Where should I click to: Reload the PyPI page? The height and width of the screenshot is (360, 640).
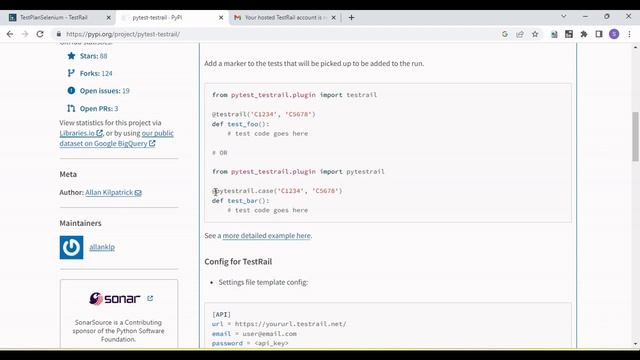pos(40,34)
